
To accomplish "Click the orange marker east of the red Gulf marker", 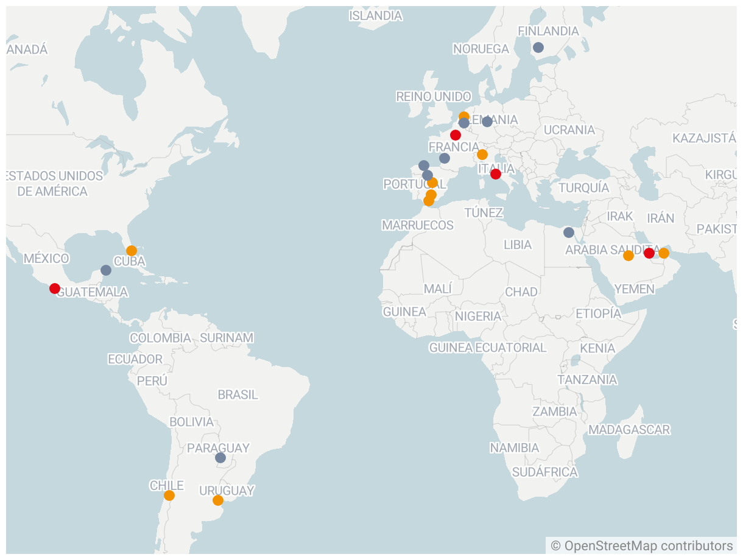I will (x=664, y=253).
